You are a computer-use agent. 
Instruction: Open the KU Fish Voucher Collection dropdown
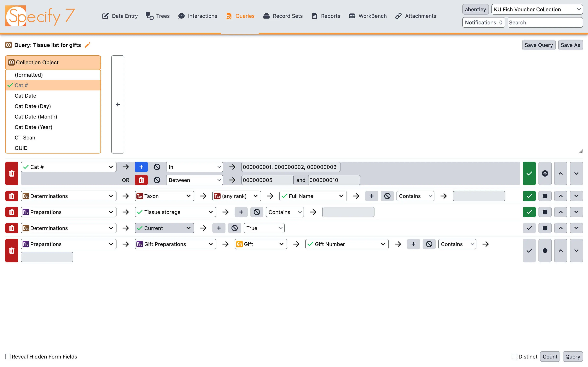[537, 9]
